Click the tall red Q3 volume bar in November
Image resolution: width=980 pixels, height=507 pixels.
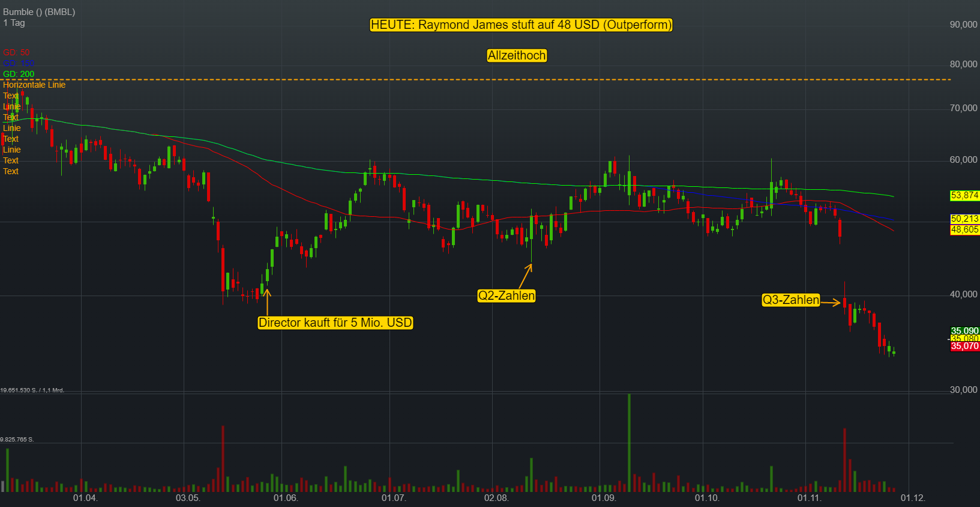[x=844, y=460]
